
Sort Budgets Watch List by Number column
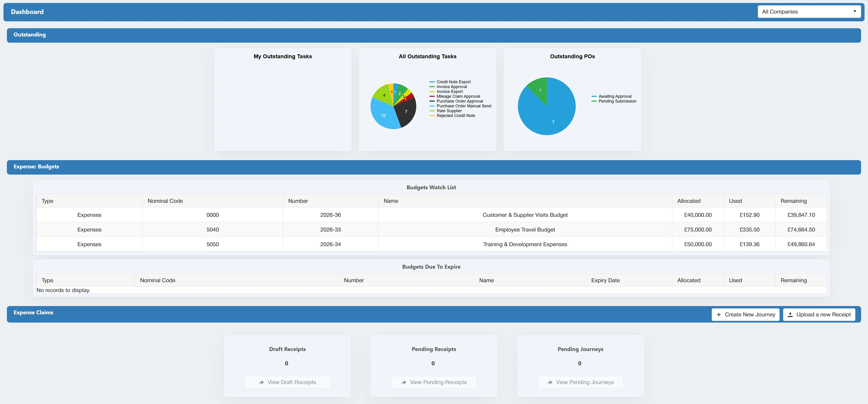click(x=330, y=201)
